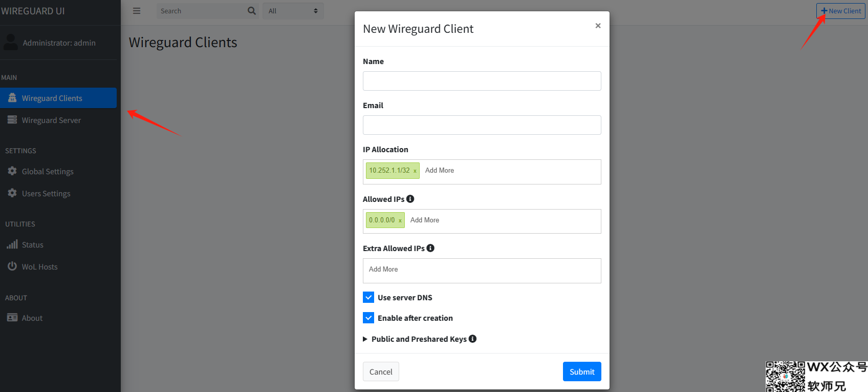Click the search magnifier icon
Screen dimensions: 868x392
pos(252,11)
